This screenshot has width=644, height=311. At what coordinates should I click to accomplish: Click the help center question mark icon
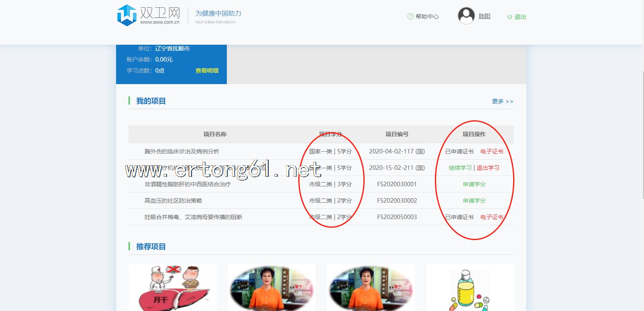[x=410, y=16]
